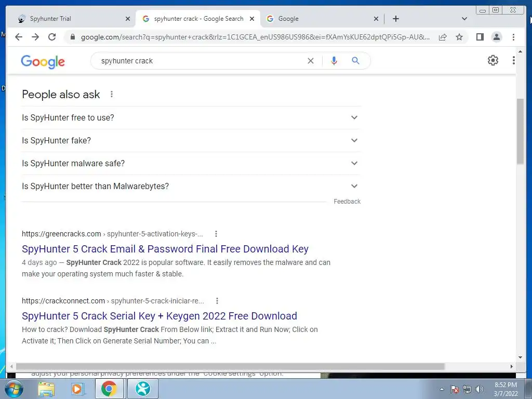The height and width of the screenshot is (399, 532).
Task: Click the greencracks.com URL breadcrumb
Action: coord(112,234)
